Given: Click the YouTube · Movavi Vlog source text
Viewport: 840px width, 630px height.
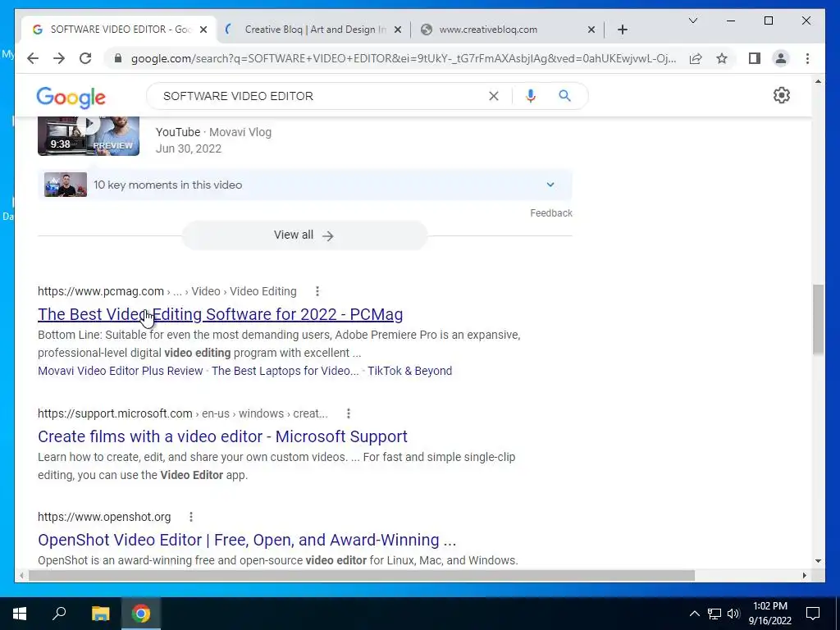Looking at the screenshot, I should coord(214,132).
